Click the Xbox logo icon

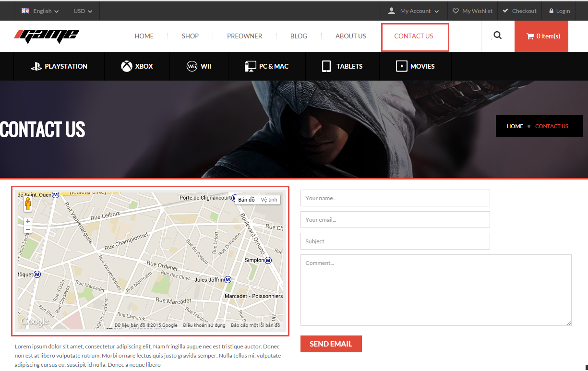(126, 66)
